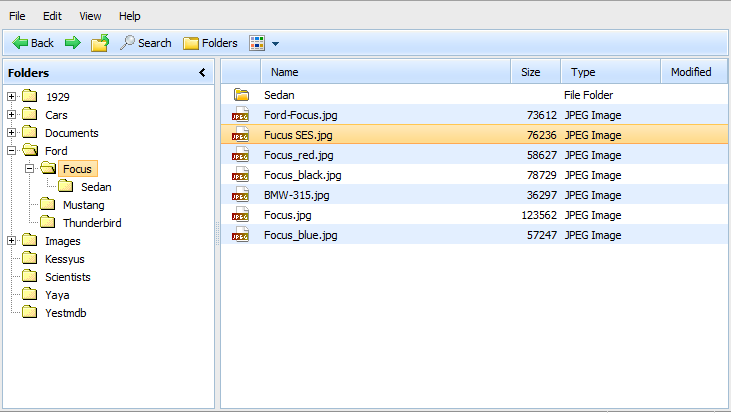The image size is (731, 413).
Task: Sort by the Name column header
Action: tap(386, 72)
